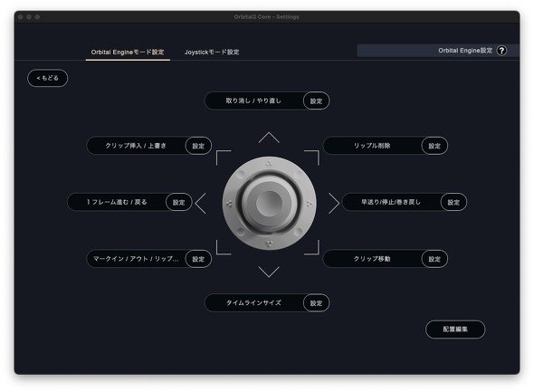Click the right arrow beside the dial
This screenshot has height=392, width=534.
pyautogui.click(x=334, y=204)
